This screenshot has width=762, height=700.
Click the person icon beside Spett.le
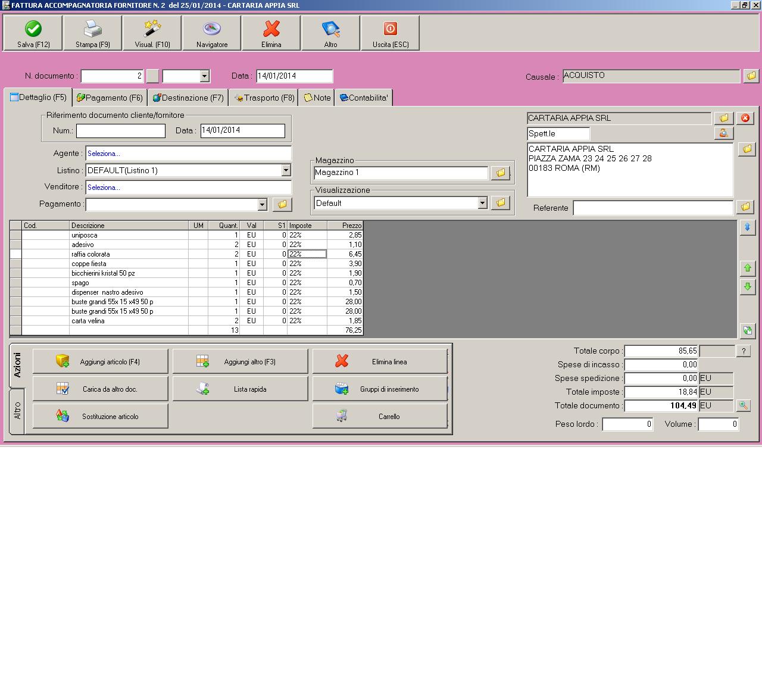[724, 133]
